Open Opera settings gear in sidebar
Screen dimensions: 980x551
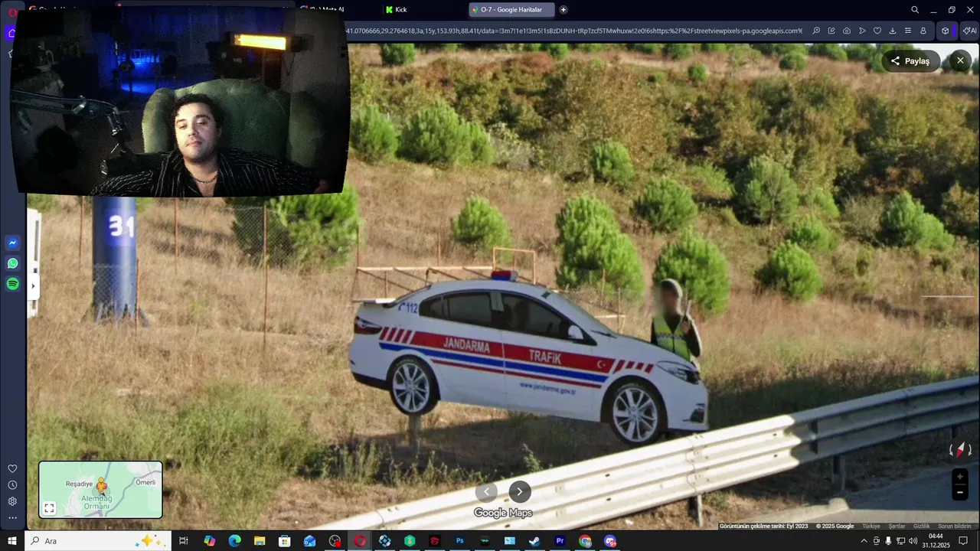tap(12, 501)
